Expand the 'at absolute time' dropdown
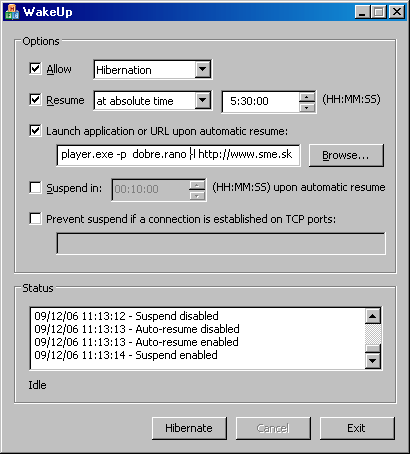This screenshot has width=410, height=454. pyautogui.click(x=203, y=100)
